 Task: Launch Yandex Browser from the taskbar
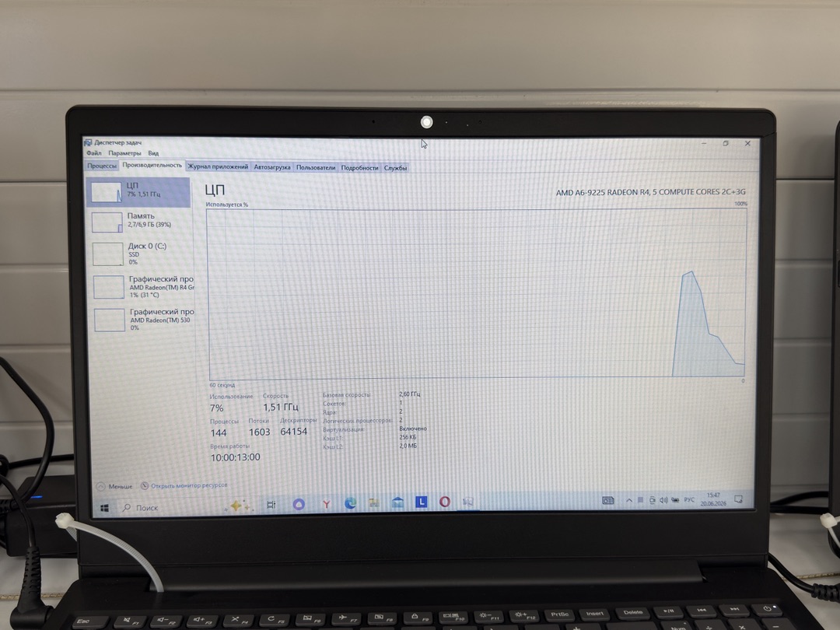click(326, 503)
